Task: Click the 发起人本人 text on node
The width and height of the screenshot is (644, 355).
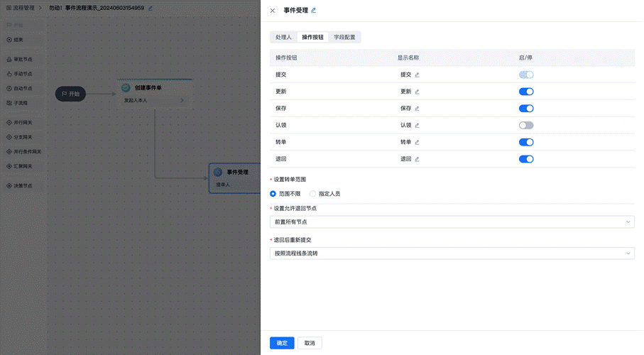Action: point(136,100)
